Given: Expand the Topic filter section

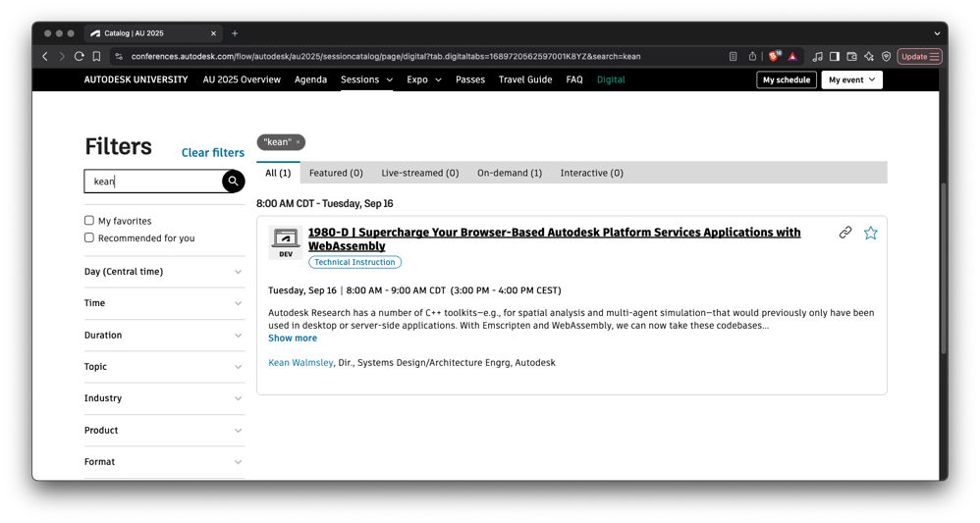Looking at the screenshot, I should point(164,367).
